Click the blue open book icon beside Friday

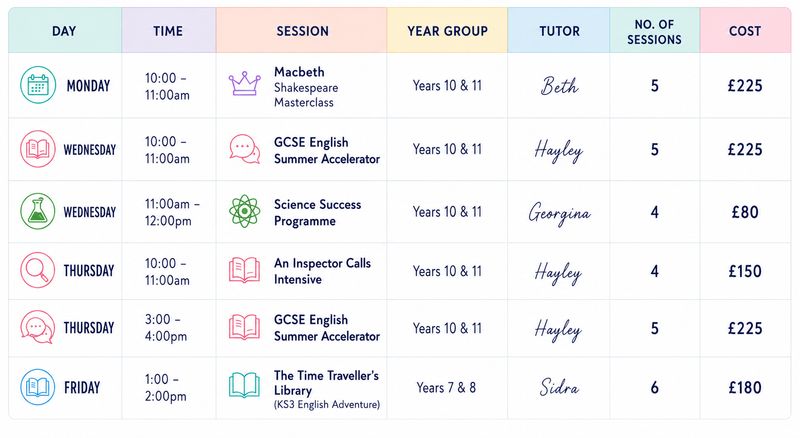[38, 387]
